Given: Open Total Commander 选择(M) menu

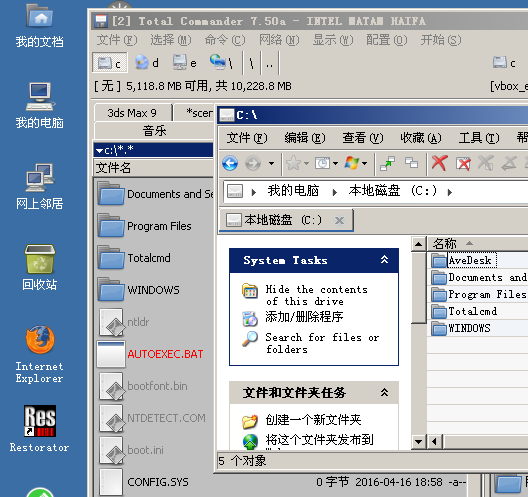Looking at the screenshot, I should click(171, 40).
